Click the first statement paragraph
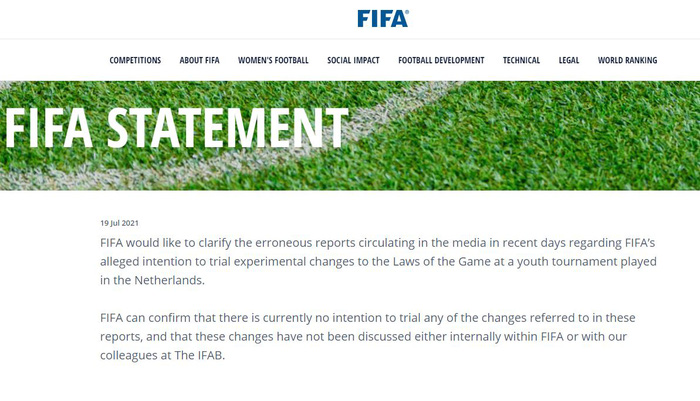 click(x=378, y=262)
